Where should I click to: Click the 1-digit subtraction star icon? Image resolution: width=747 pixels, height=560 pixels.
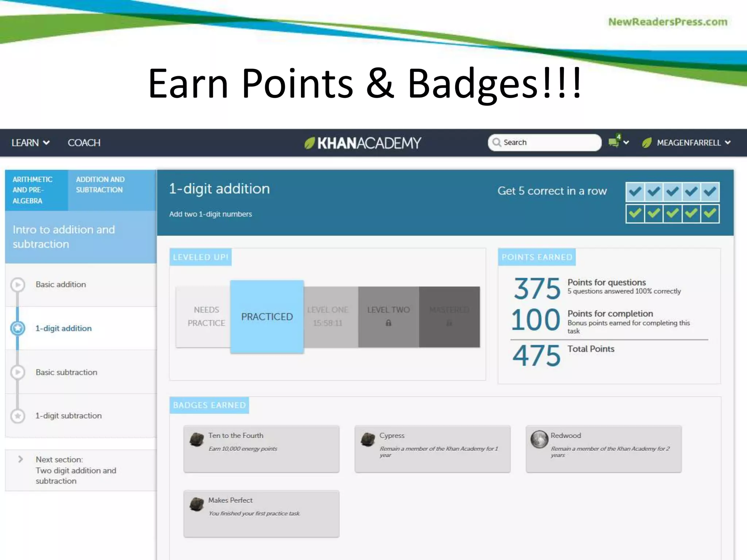[18, 416]
